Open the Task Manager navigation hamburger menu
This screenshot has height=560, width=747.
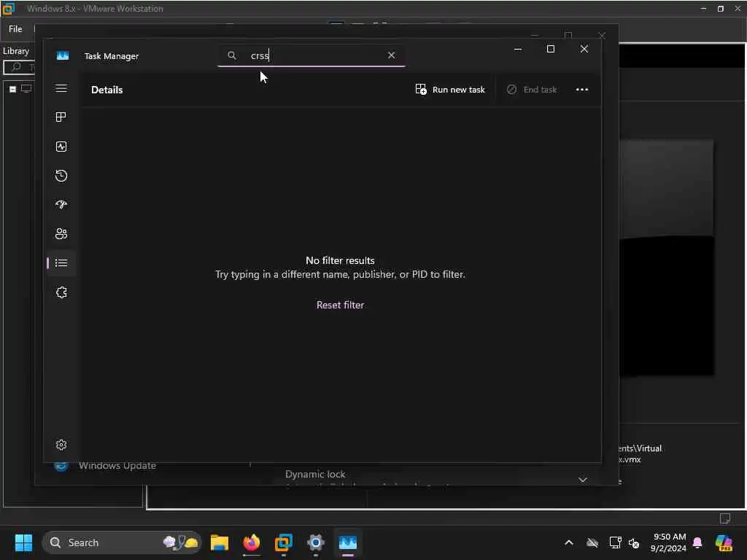click(61, 88)
